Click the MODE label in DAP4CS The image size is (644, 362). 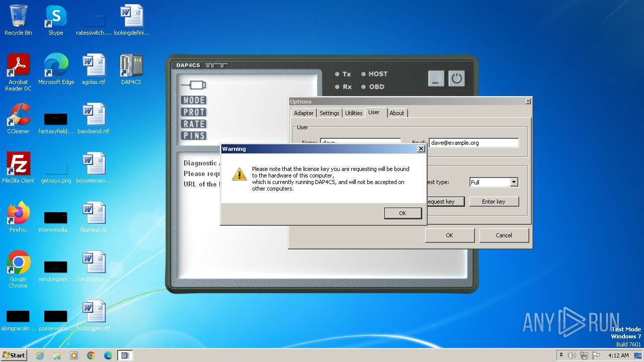194,100
